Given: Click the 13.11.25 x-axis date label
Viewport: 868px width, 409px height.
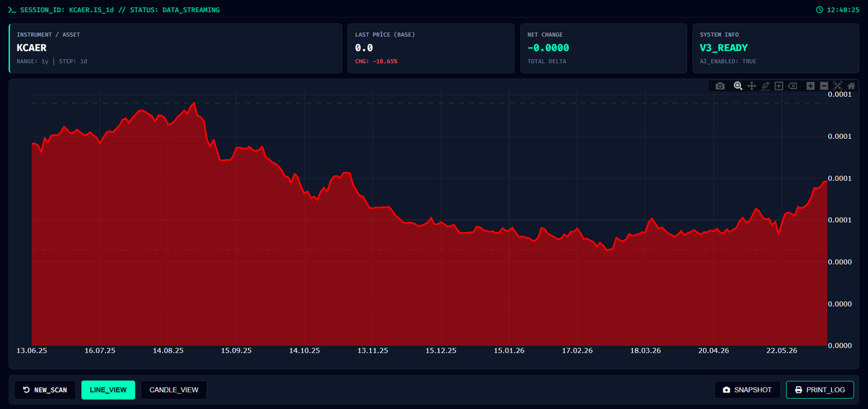Looking at the screenshot, I should point(373,350).
